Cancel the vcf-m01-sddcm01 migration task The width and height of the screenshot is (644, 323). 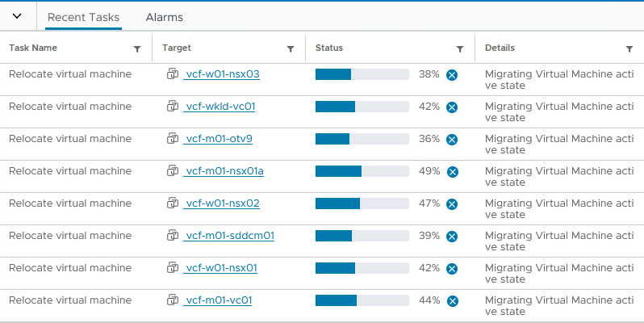coord(452,237)
